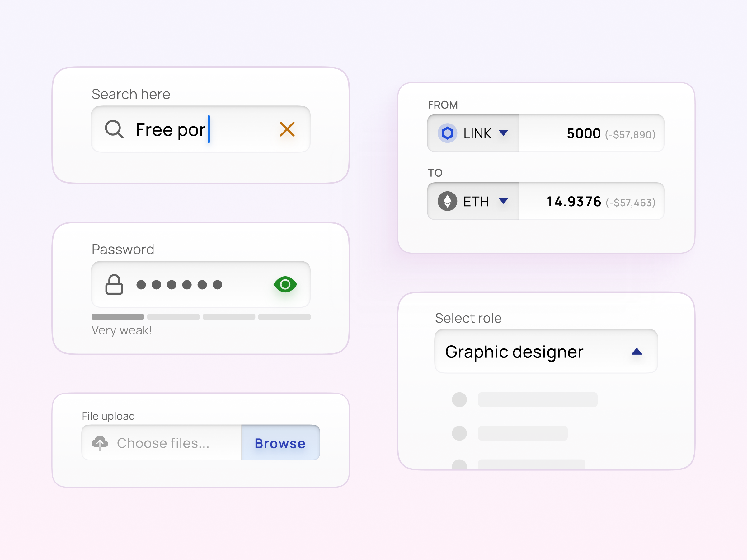Viewport: 747px width, 560px height.
Task: Select the TO section label
Action: click(x=435, y=172)
